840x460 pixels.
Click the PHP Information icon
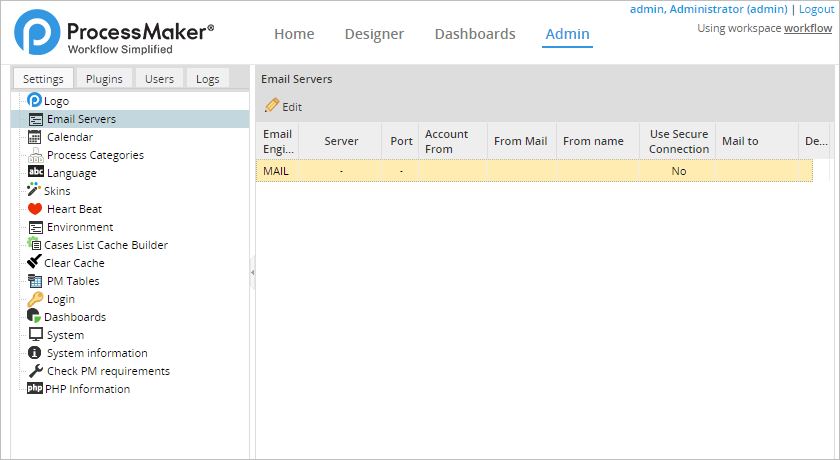click(35, 389)
